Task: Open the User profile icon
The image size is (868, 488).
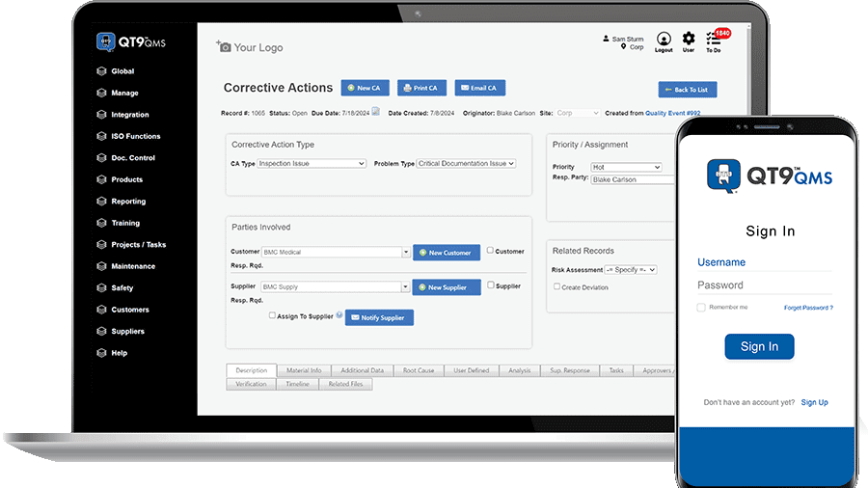Action: (689, 39)
